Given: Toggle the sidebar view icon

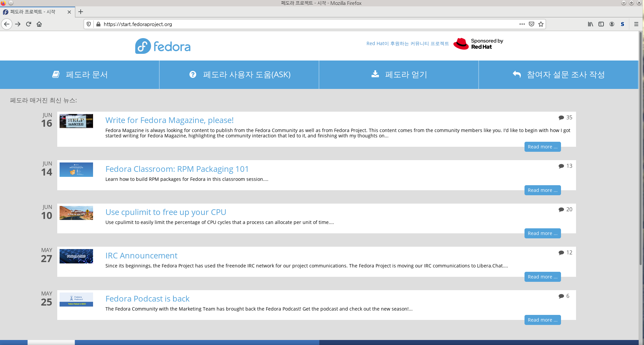Looking at the screenshot, I should coord(601,24).
